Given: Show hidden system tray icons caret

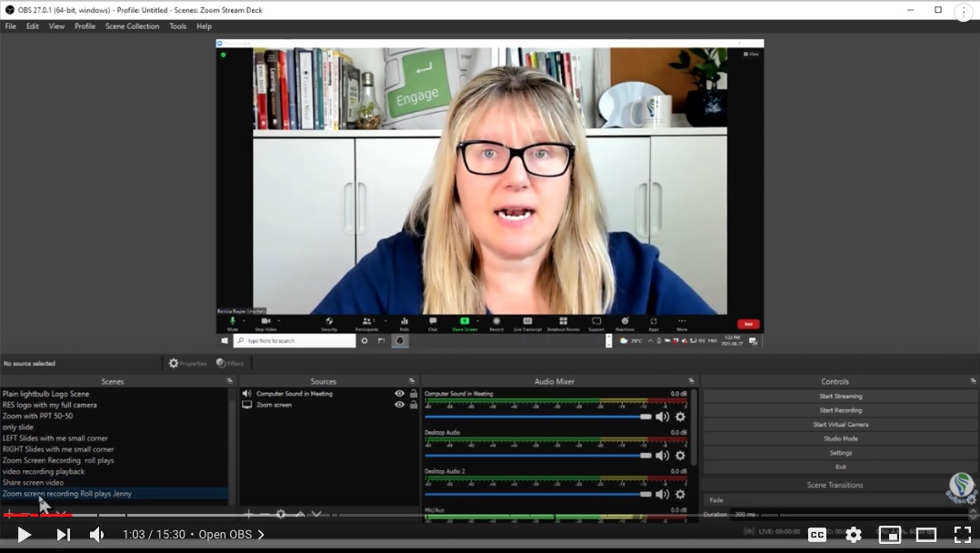Looking at the screenshot, I should tap(650, 341).
